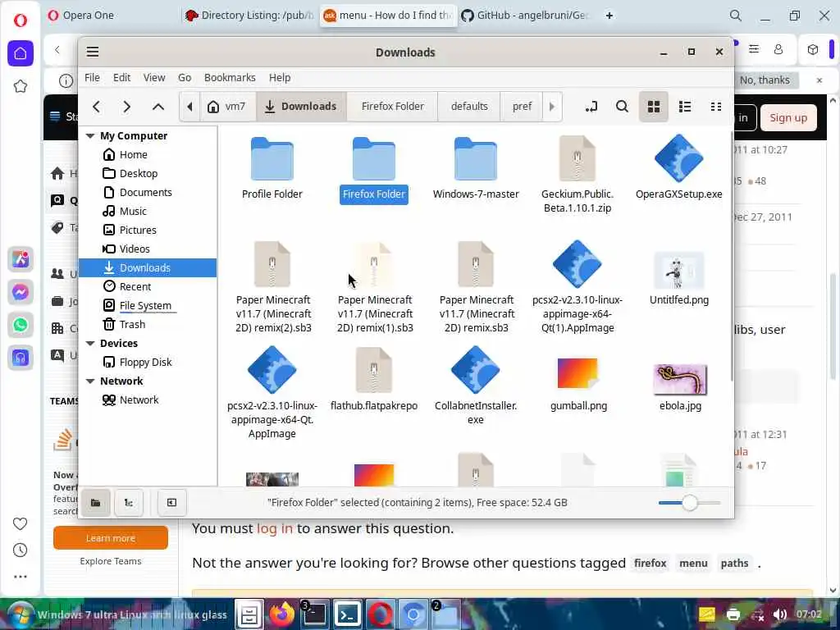Open WhatsApp in Opera sidebar

pyautogui.click(x=21, y=325)
